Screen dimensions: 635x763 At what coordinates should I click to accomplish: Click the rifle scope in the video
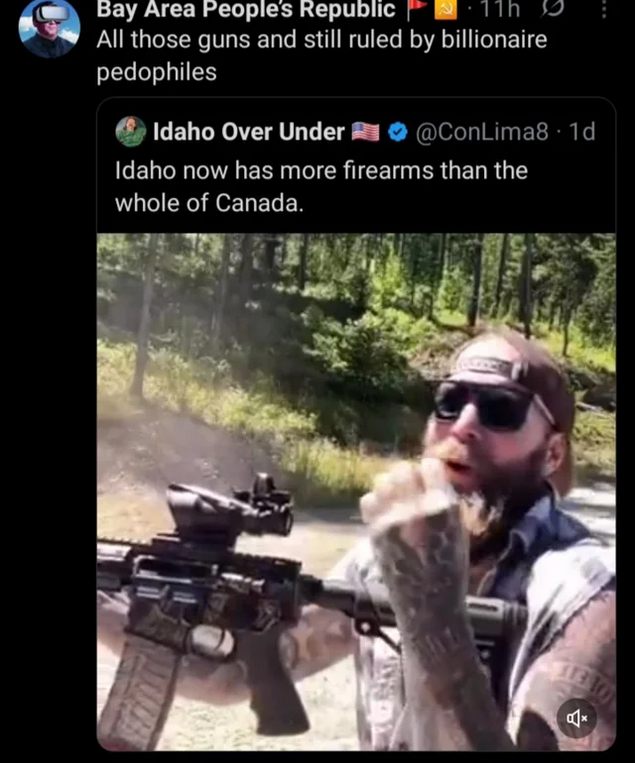pyautogui.click(x=230, y=508)
